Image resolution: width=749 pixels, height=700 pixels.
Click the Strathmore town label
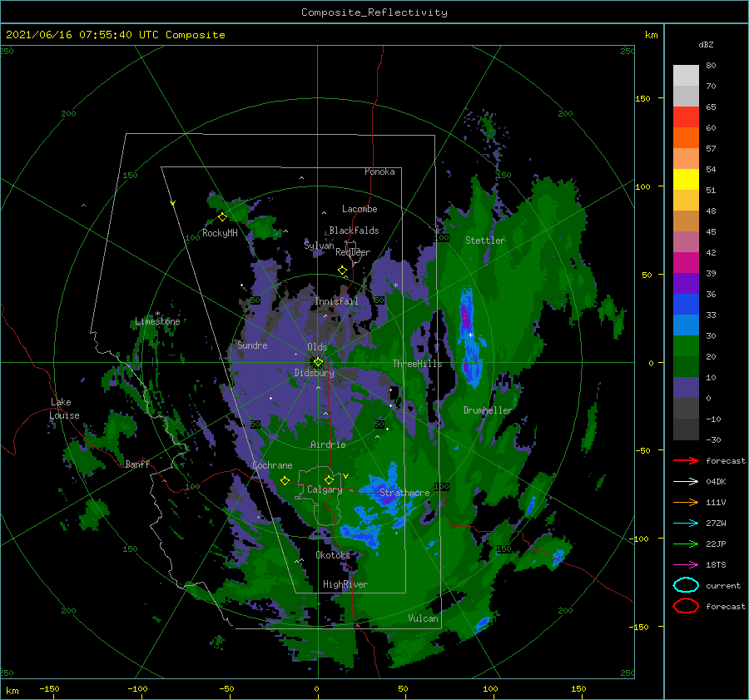404,492
